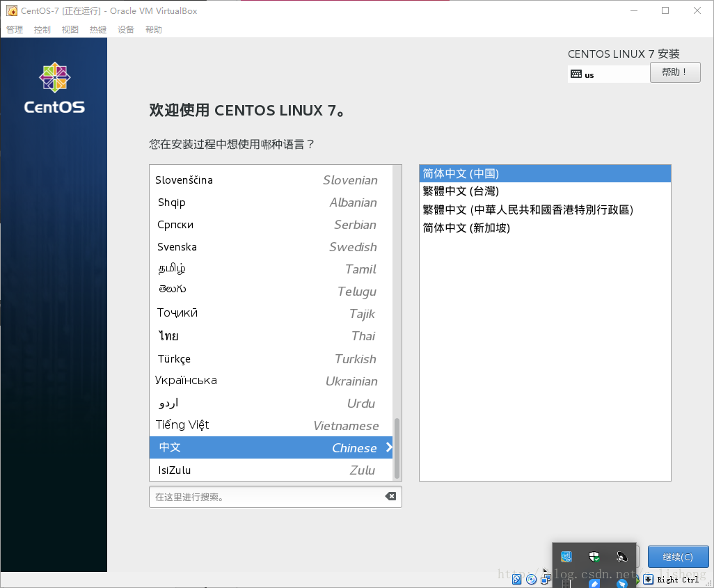Open the 视图 menu
The height and width of the screenshot is (588, 714).
pyautogui.click(x=70, y=30)
